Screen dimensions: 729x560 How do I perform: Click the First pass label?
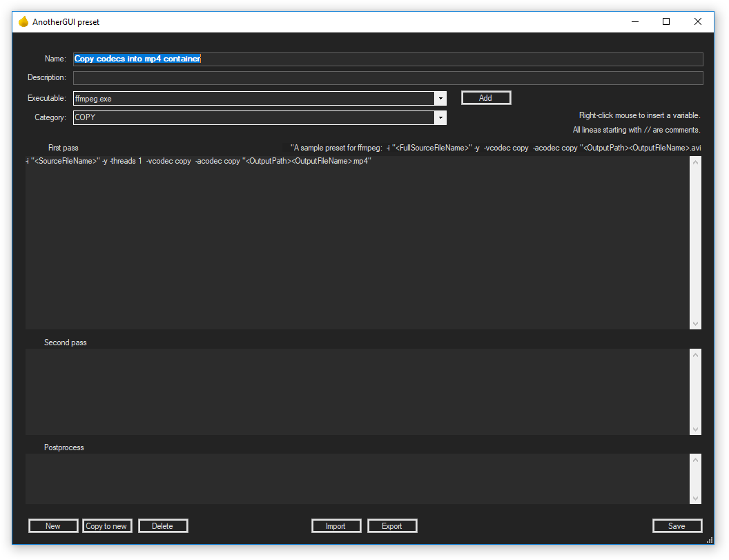pos(64,148)
